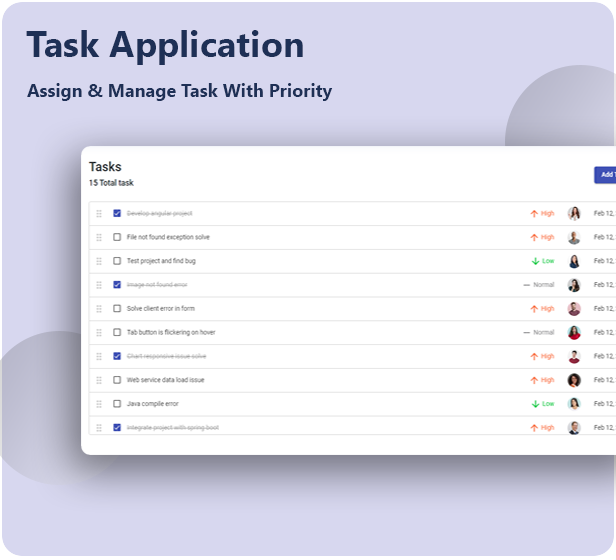Open Low priority selector for 'Test project and find bug'

(543, 261)
